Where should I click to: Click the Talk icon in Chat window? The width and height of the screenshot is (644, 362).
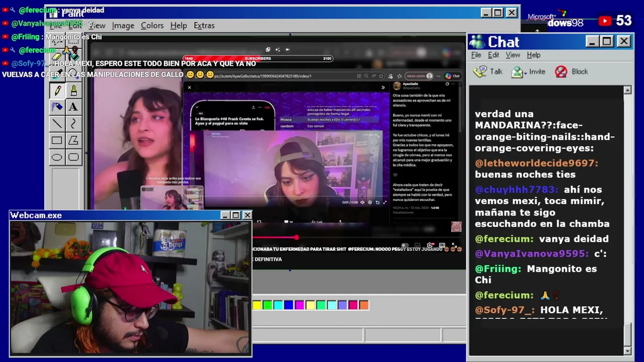click(480, 71)
